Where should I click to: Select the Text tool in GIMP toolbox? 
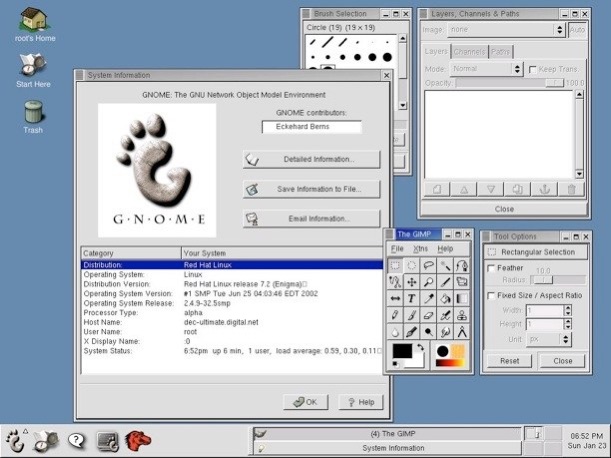[x=412, y=299]
